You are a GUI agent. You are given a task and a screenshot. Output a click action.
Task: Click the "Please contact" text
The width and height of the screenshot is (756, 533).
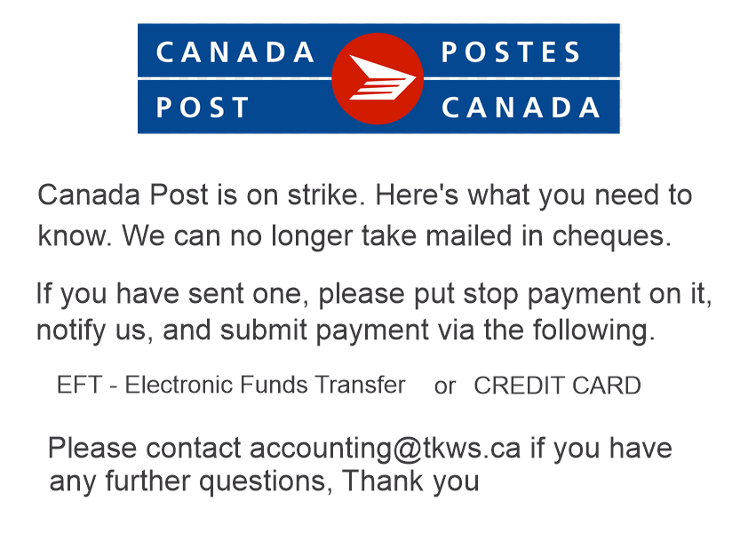click(144, 448)
